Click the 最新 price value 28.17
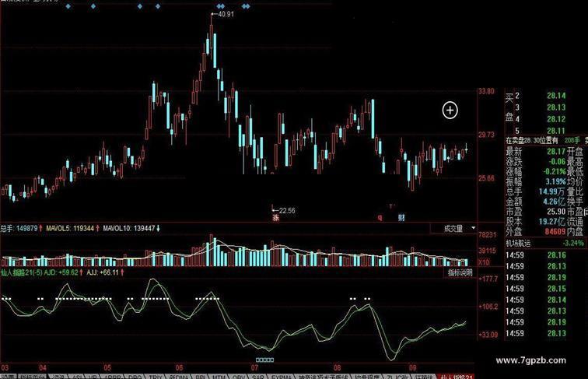The width and height of the screenshot is (588, 379). coord(556,152)
